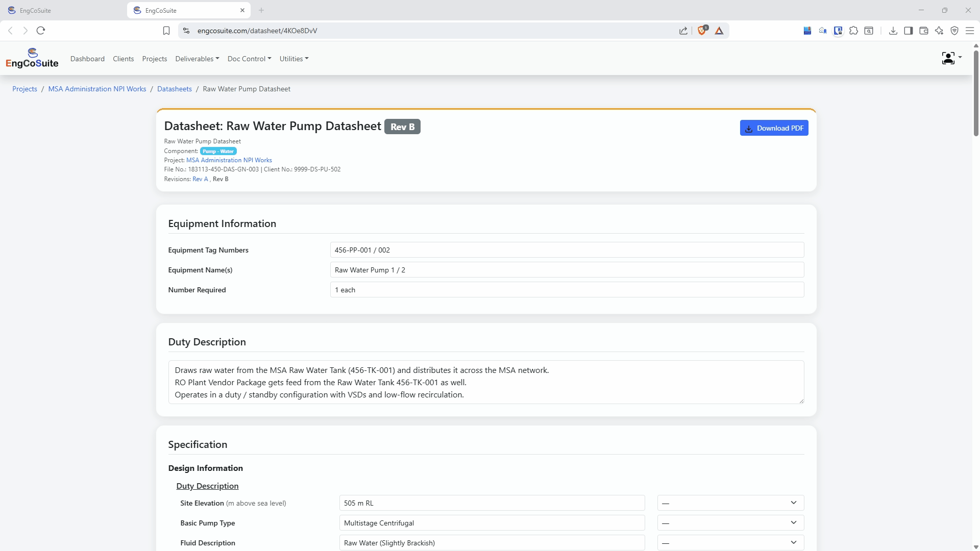Screen dimensions: 980x551
Task: Open the Dashboard menu item
Action: coord(87,59)
